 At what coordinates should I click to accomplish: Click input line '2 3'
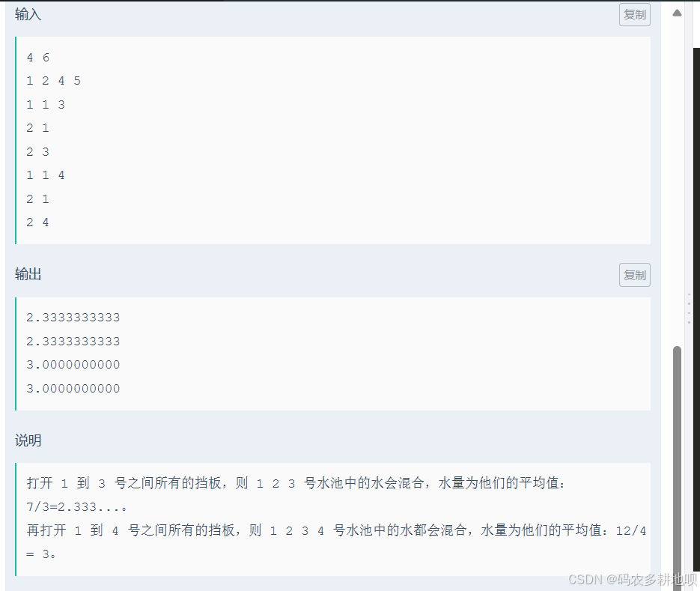pos(38,152)
